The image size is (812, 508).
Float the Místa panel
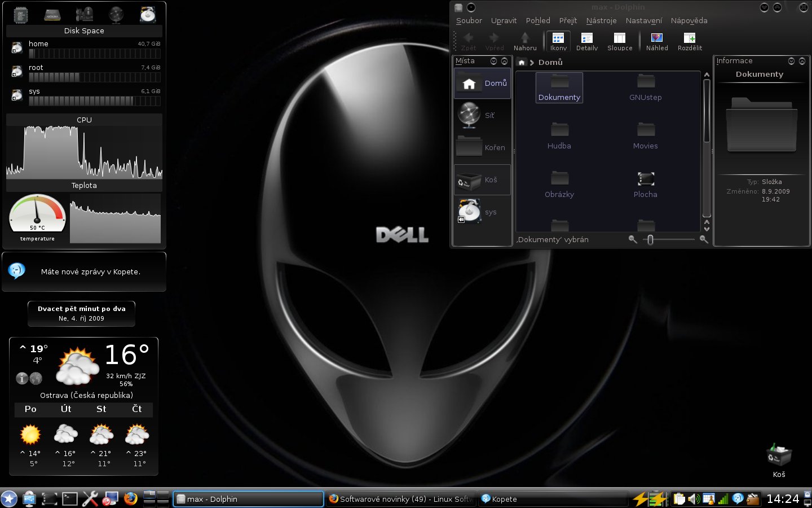click(x=494, y=61)
